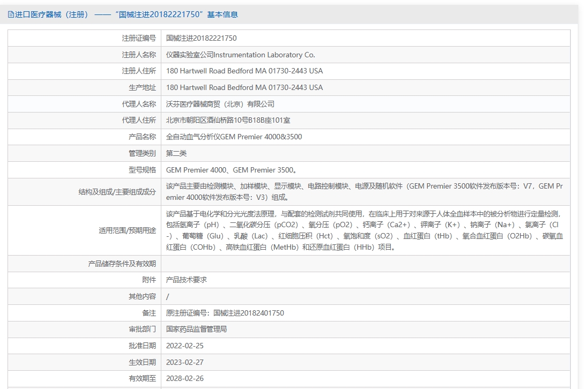This screenshot has width=588, height=389.
Task: Select the value 第二类
Action: [x=176, y=153]
